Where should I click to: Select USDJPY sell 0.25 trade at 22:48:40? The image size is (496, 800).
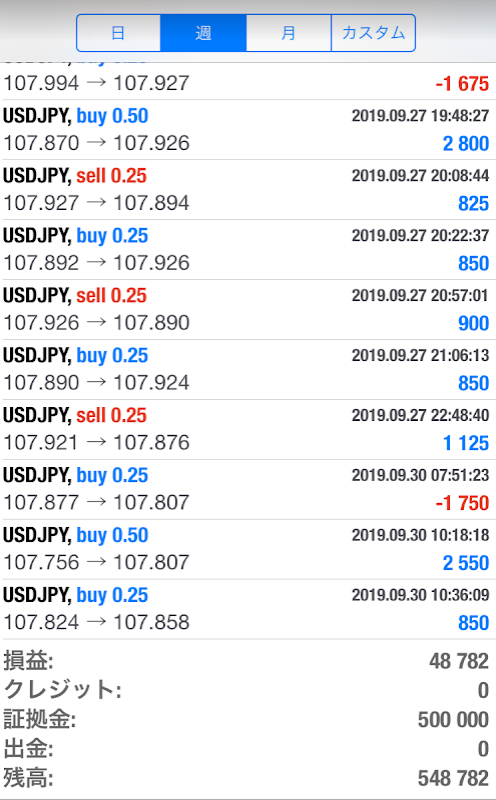(x=248, y=429)
